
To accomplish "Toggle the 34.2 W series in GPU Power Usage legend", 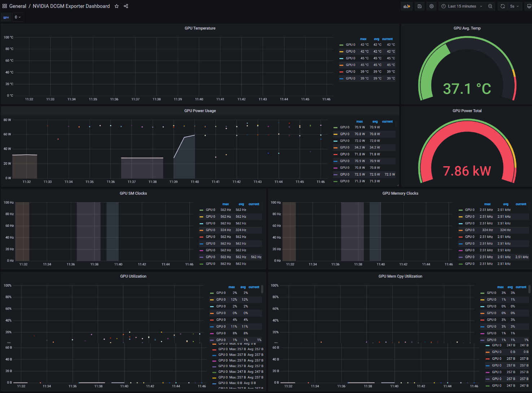I will coord(345,147).
